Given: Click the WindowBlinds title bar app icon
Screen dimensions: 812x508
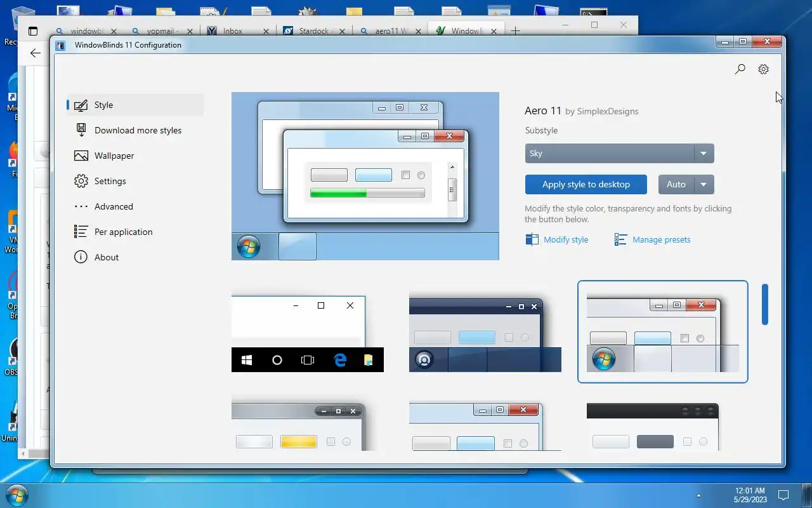Looking at the screenshot, I should coord(60,45).
